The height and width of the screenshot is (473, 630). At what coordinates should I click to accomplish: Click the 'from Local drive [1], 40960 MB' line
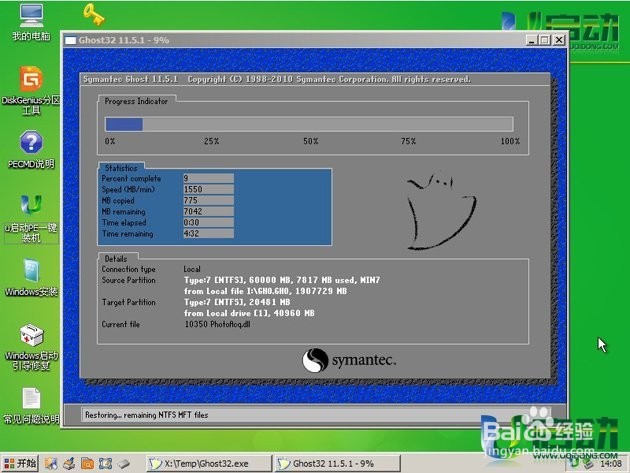[x=249, y=313]
